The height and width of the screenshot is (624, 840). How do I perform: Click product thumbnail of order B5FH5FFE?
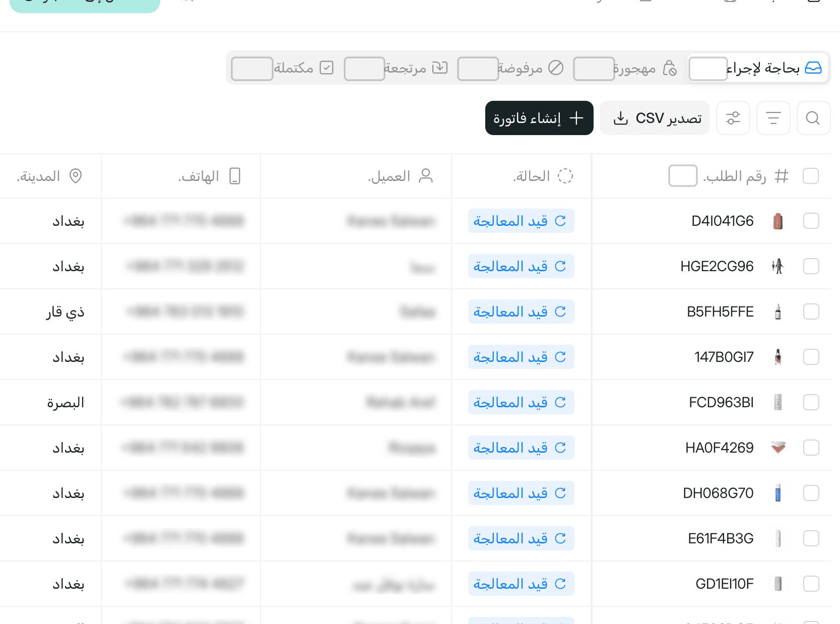pyautogui.click(x=778, y=311)
